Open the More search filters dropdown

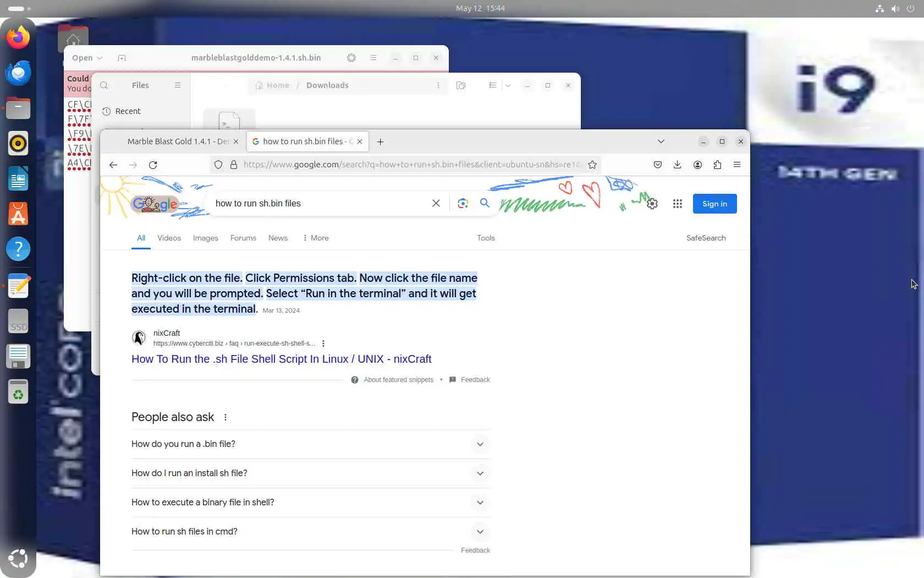click(x=316, y=238)
